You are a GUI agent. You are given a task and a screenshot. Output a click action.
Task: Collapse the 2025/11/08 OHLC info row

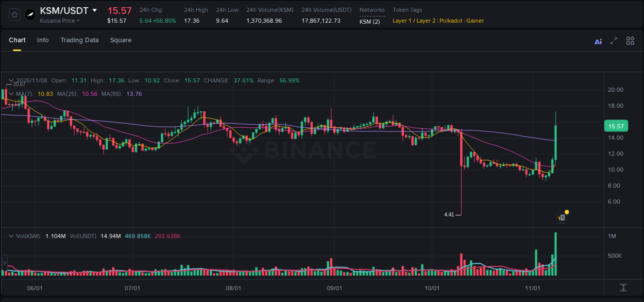pos(11,80)
